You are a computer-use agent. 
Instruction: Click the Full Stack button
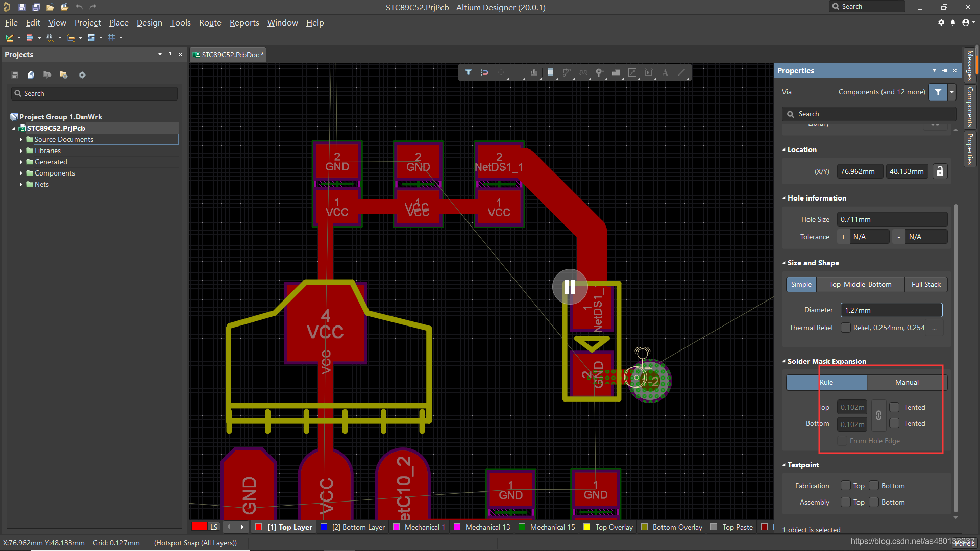(925, 284)
